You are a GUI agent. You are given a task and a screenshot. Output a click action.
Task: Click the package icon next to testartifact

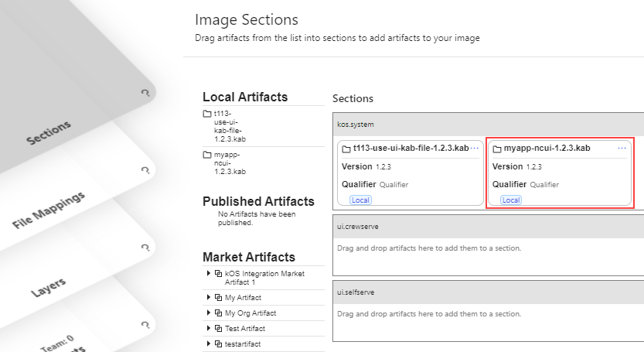coord(219,343)
